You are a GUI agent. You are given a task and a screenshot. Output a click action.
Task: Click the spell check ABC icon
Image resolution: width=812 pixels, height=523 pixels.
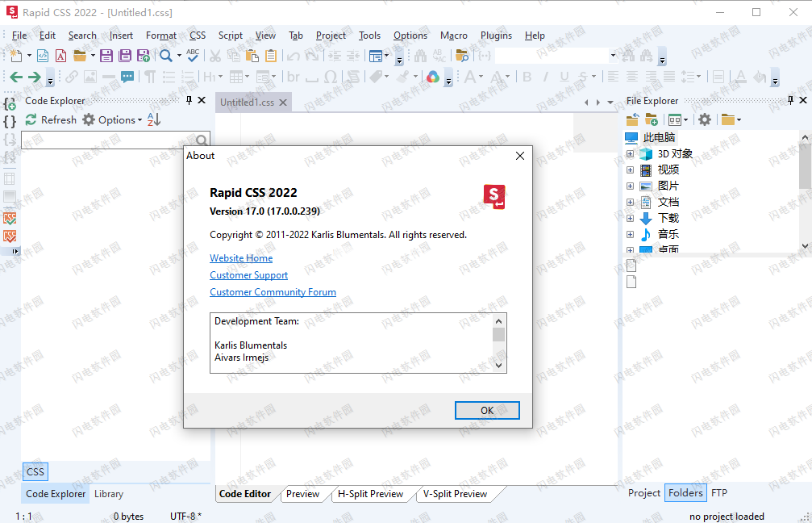tap(193, 56)
